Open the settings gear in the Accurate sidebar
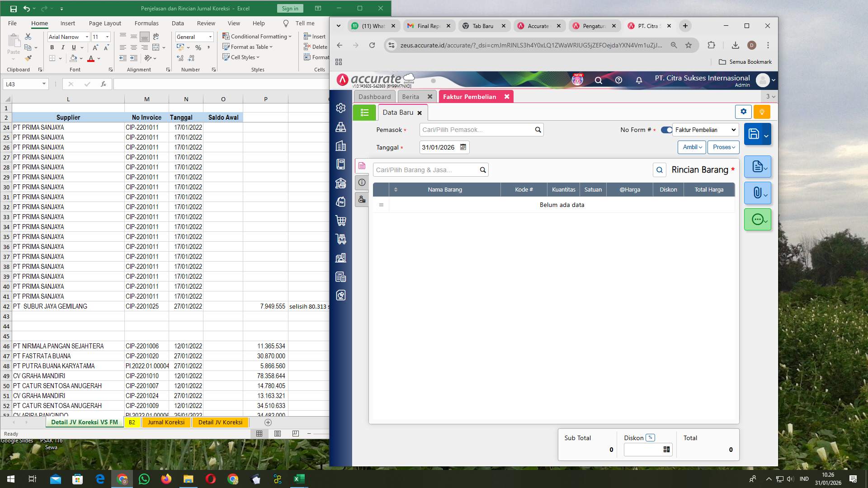Screen dimensions: 868x488 pos(341,108)
